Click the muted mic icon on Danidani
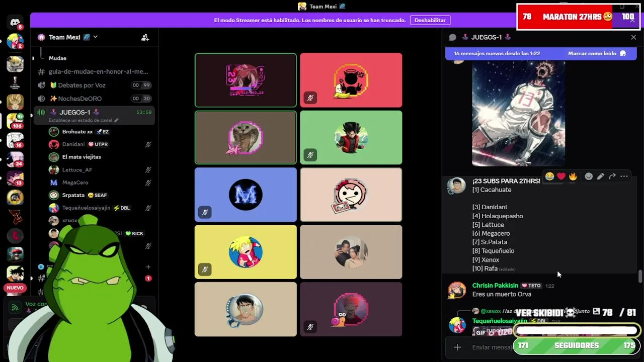 (x=148, y=144)
